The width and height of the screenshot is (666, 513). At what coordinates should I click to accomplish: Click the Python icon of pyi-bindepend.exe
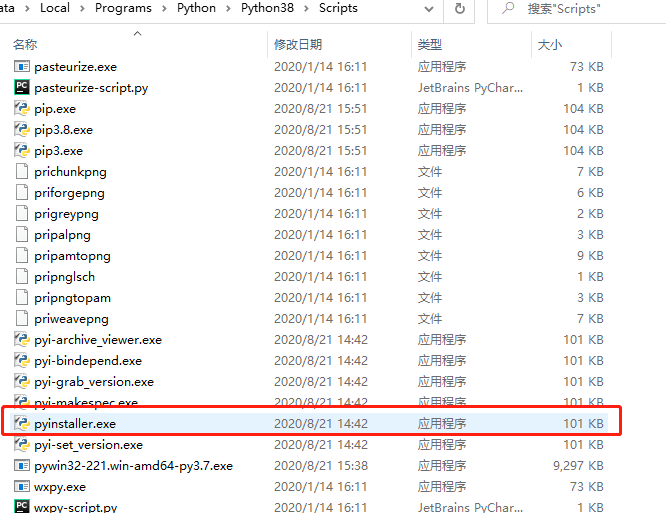[x=22, y=360]
